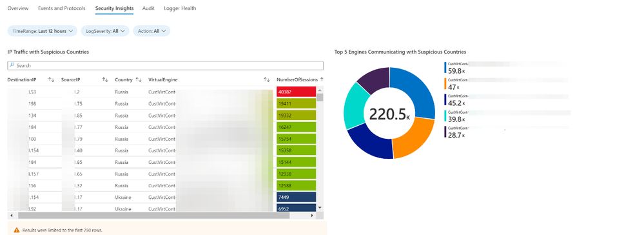Select the blue 7449 sessions cell
The height and width of the screenshot is (235, 644).
point(296,198)
